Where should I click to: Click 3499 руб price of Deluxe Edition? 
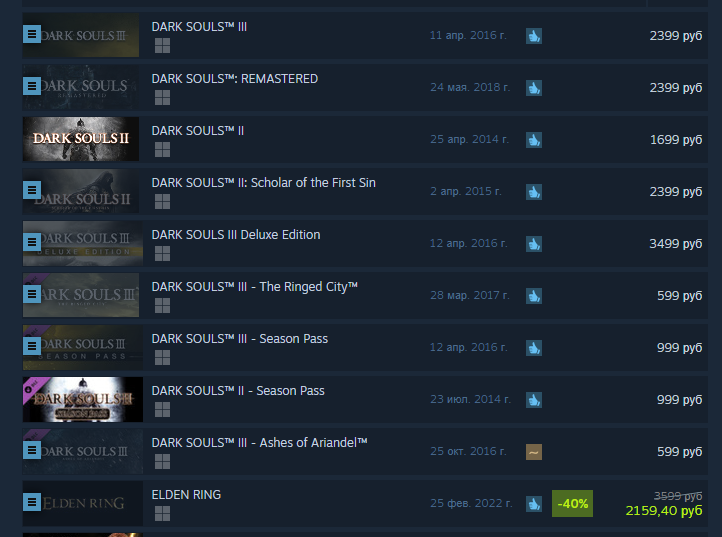click(x=675, y=244)
